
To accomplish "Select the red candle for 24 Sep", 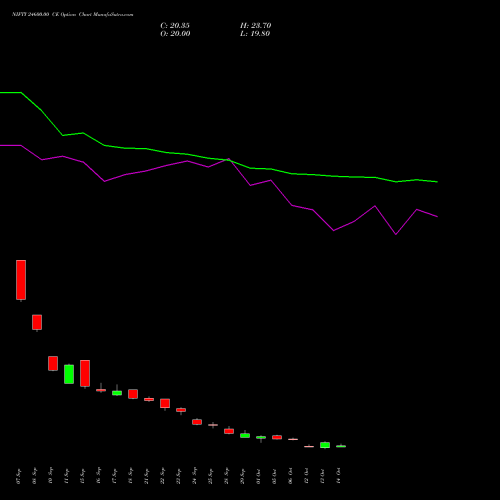I will pyautogui.click(x=197, y=422).
